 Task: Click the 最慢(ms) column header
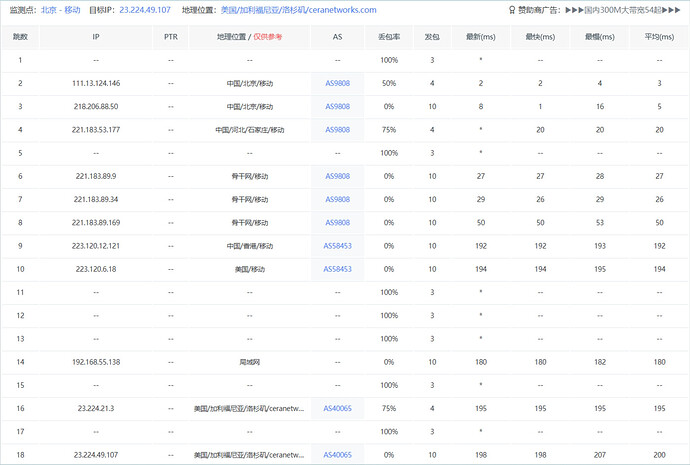click(x=600, y=37)
